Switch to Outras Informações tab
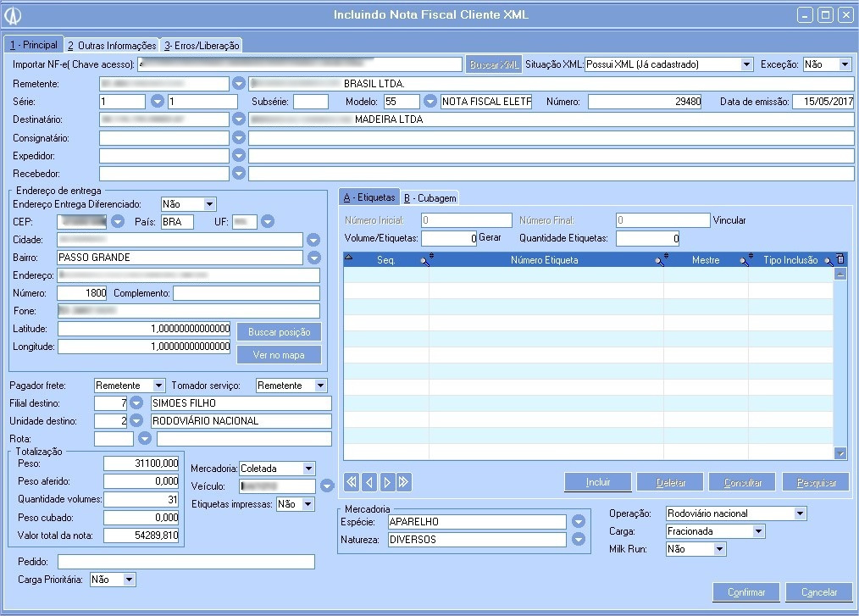This screenshot has width=859, height=616. 112,46
